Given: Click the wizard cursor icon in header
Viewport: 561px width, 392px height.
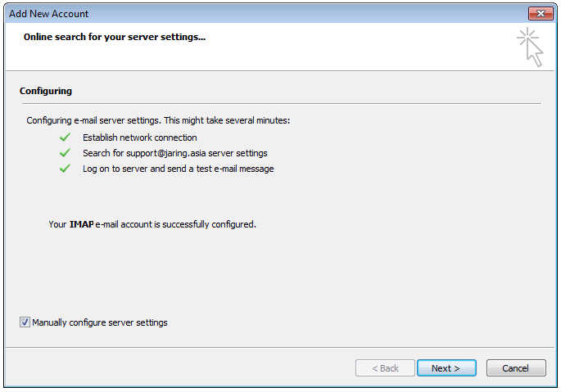Looking at the screenshot, I should [530, 47].
